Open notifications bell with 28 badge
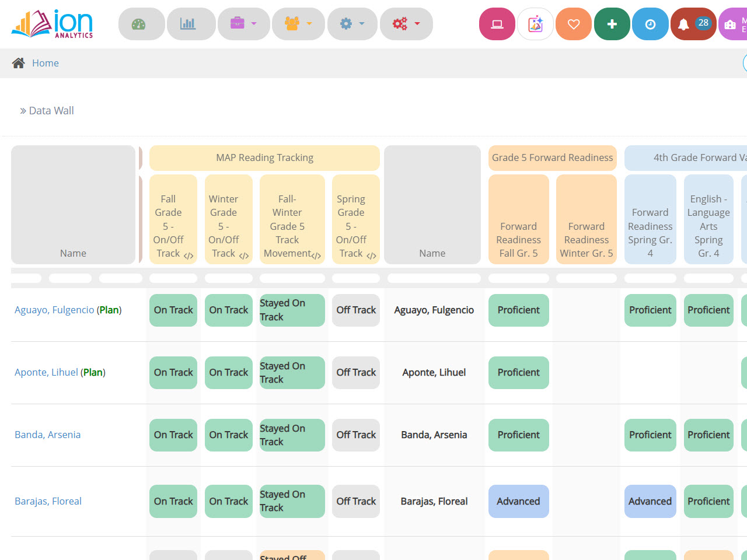Image resolution: width=747 pixels, height=560 pixels. click(x=693, y=24)
